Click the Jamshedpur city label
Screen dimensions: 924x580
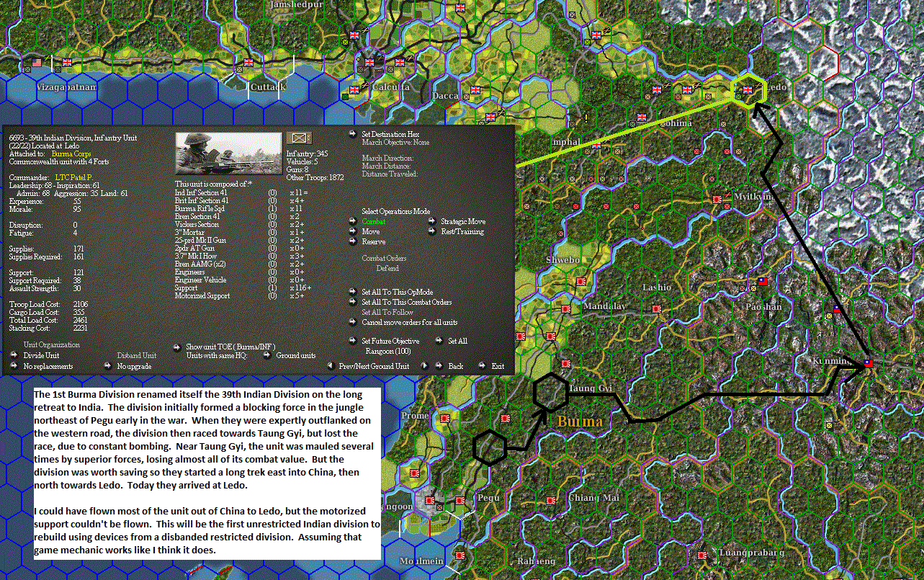(297, 5)
